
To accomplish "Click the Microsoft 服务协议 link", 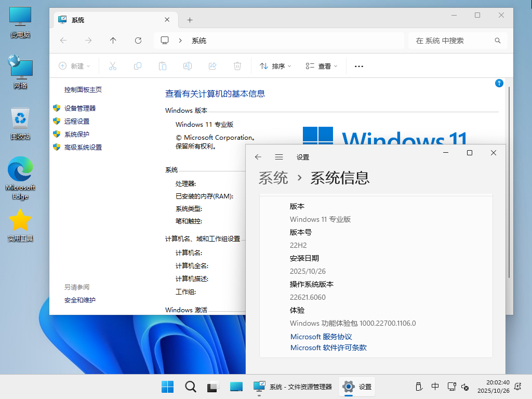I will click(321, 337).
